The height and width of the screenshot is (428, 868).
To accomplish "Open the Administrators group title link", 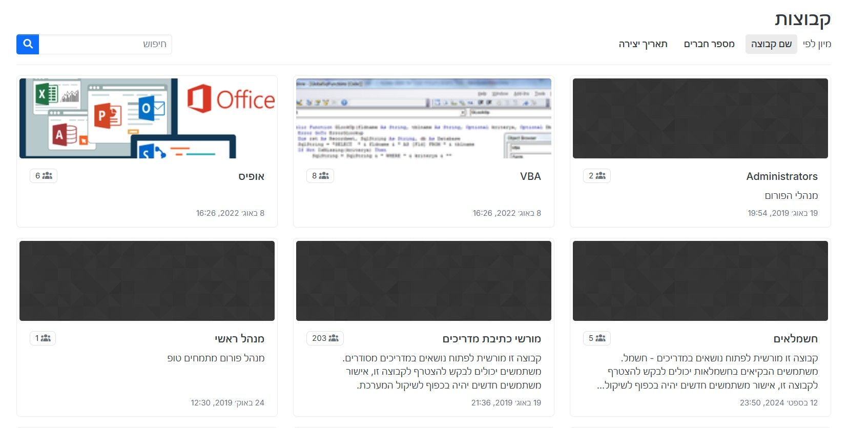I will click(x=782, y=176).
